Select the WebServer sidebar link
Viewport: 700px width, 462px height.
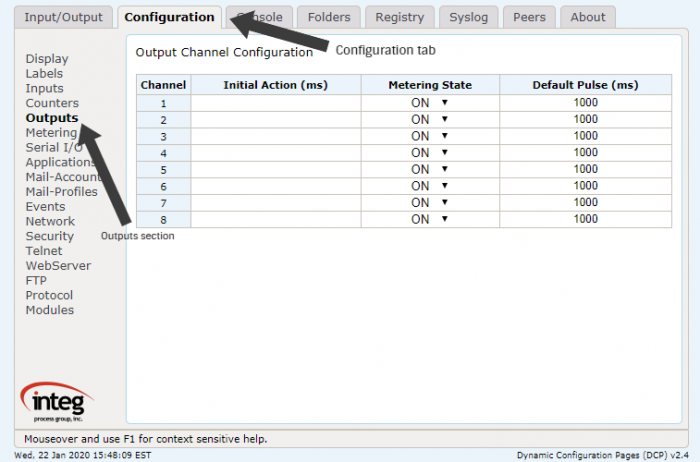(58, 266)
